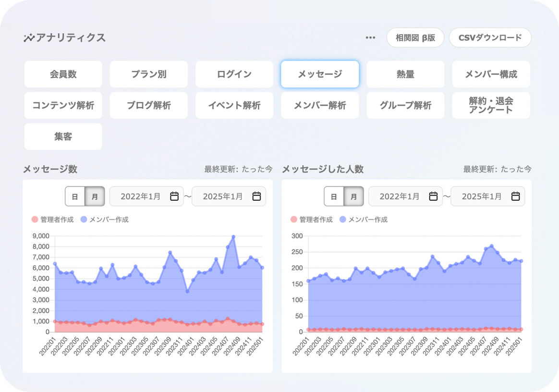Open the 相関図 β版 button
The height and width of the screenshot is (392, 559).
click(415, 38)
